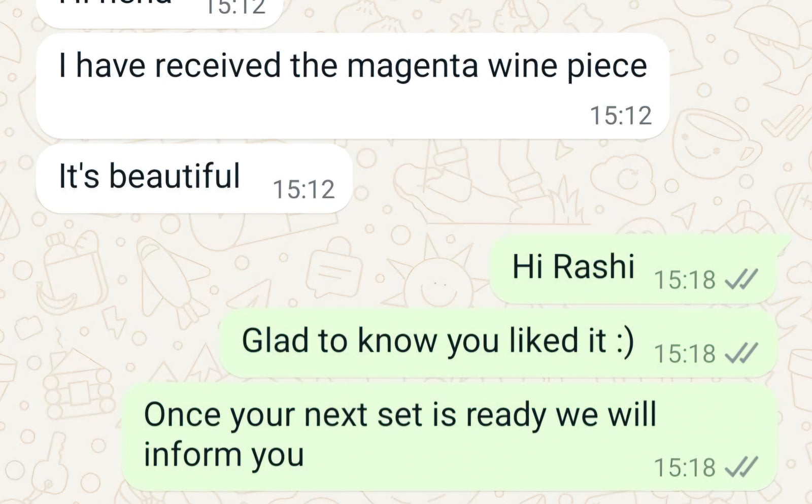Click the 15:12 timestamp next to It's beautiful
This screenshot has width=812, height=504.
pos(303,189)
